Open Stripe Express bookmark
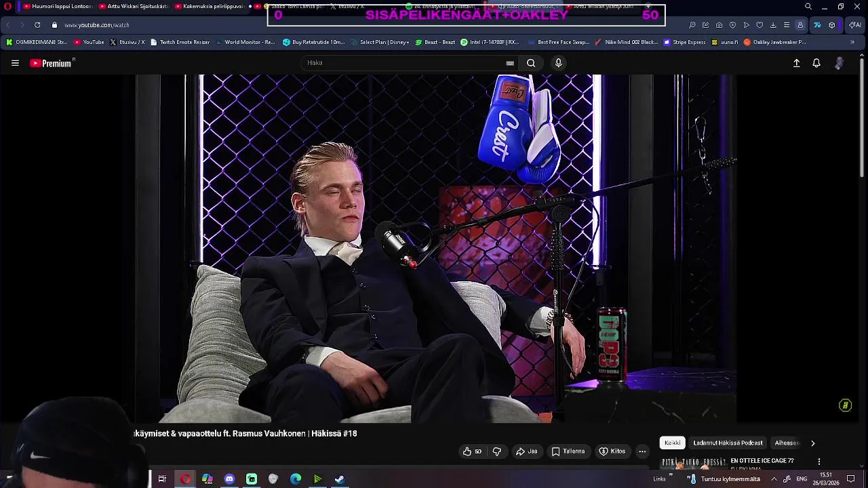Viewport: 868px width, 488px height. point(685,42)
